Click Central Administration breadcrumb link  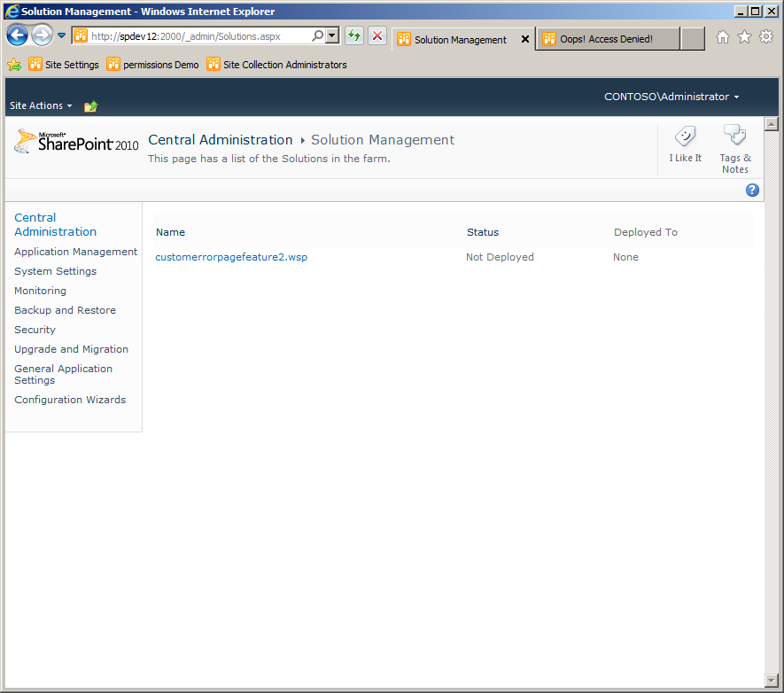pyautogui.click(x=221, y=140)
